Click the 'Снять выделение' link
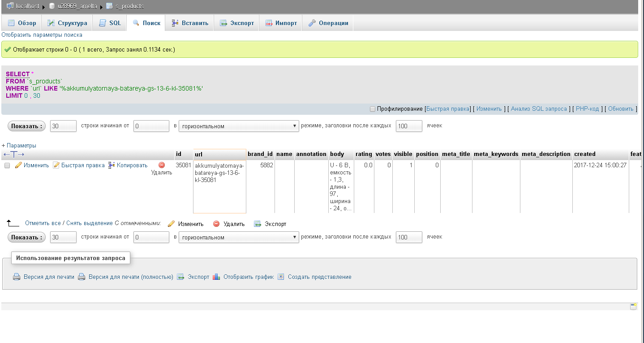 point(90,223)
